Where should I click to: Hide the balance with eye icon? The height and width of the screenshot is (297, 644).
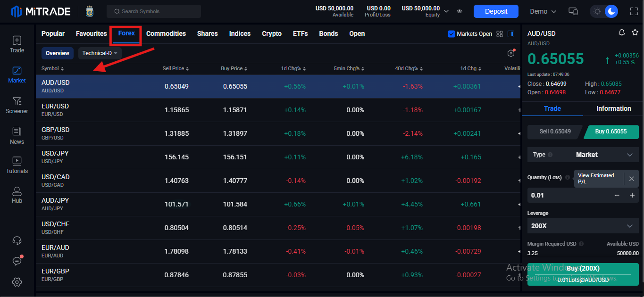[460, 11]
